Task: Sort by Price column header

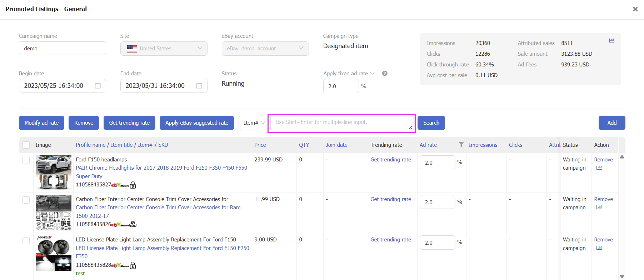Action: click(260, 145)
